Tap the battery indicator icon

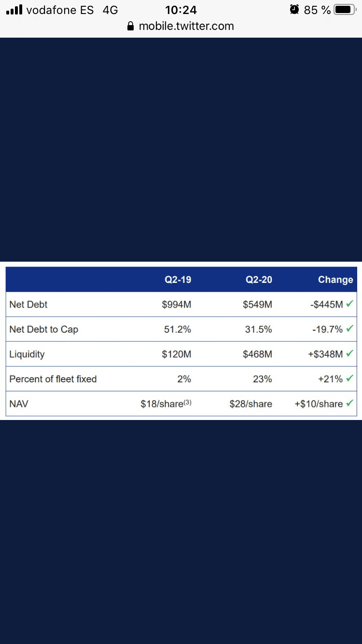pos(345,10)
